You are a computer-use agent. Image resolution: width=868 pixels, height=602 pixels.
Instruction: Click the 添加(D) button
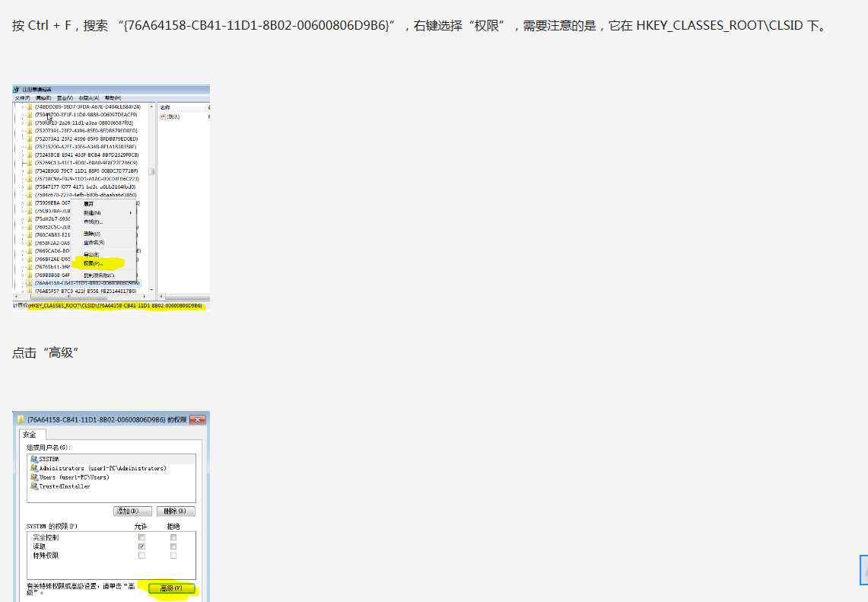[133, 511]
